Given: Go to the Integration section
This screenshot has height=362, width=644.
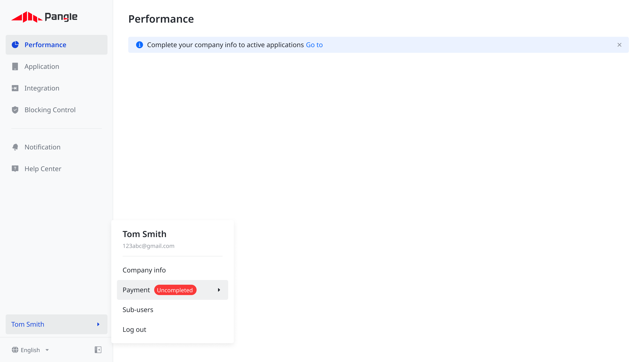Looking at the screenshot, I should 57,88.
